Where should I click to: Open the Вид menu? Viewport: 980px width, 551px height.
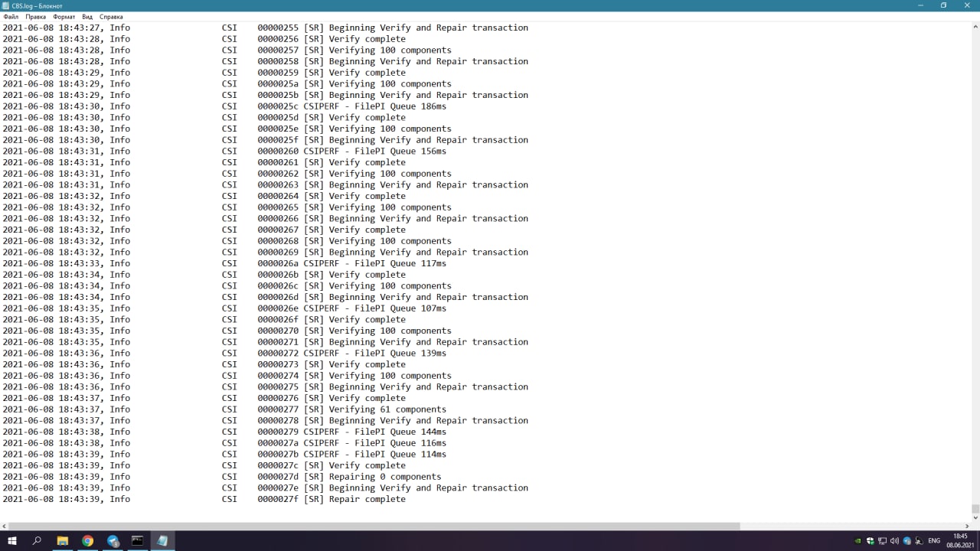pyautogui.click(x=87, y=16)
